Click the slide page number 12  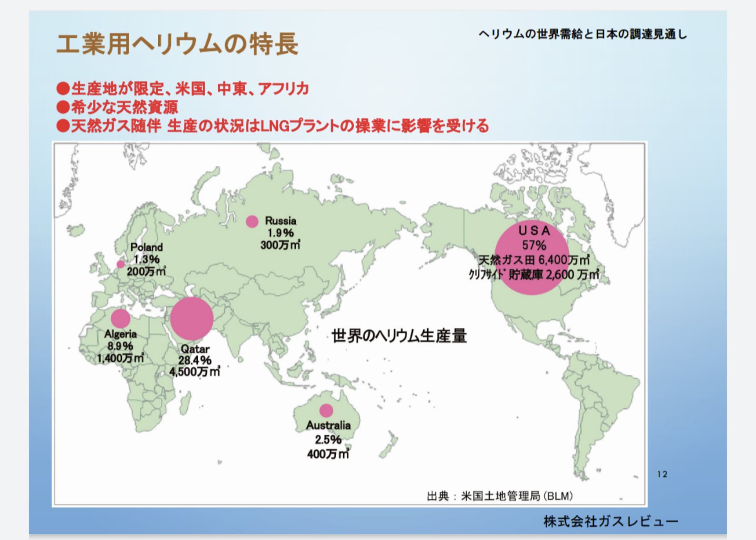662,474
